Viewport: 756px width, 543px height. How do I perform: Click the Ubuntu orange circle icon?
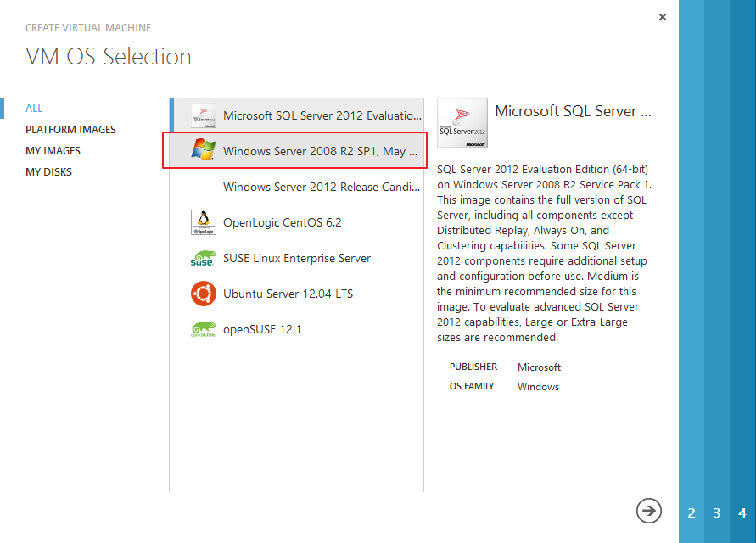[204, 294]
